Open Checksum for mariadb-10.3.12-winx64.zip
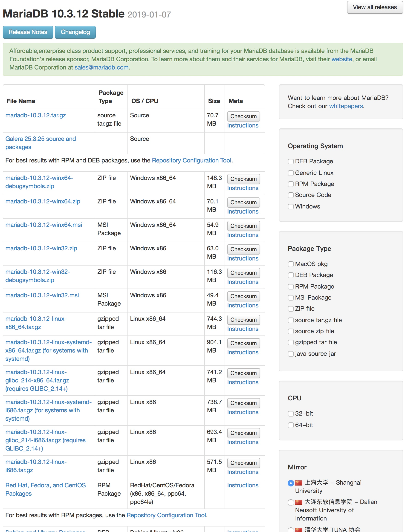 click(243, 202)
